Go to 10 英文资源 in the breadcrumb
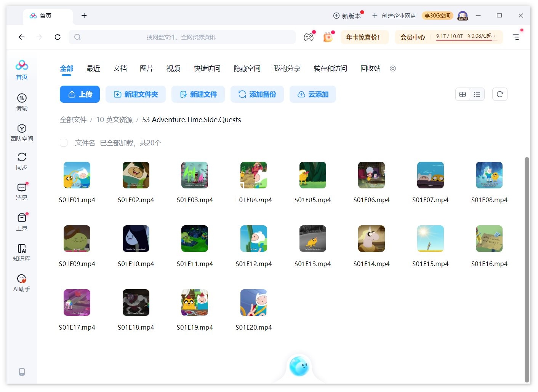 tap(114, 120)
